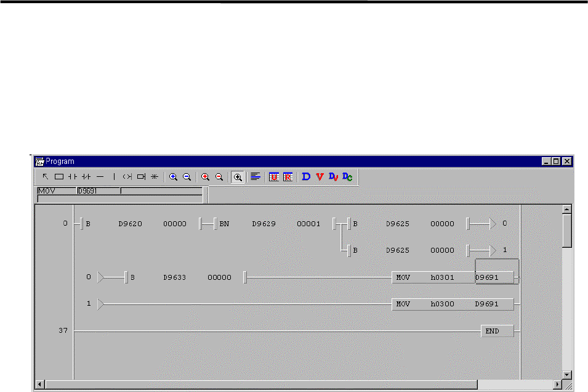Click the Program window title icon

click(x=39, y=161)
